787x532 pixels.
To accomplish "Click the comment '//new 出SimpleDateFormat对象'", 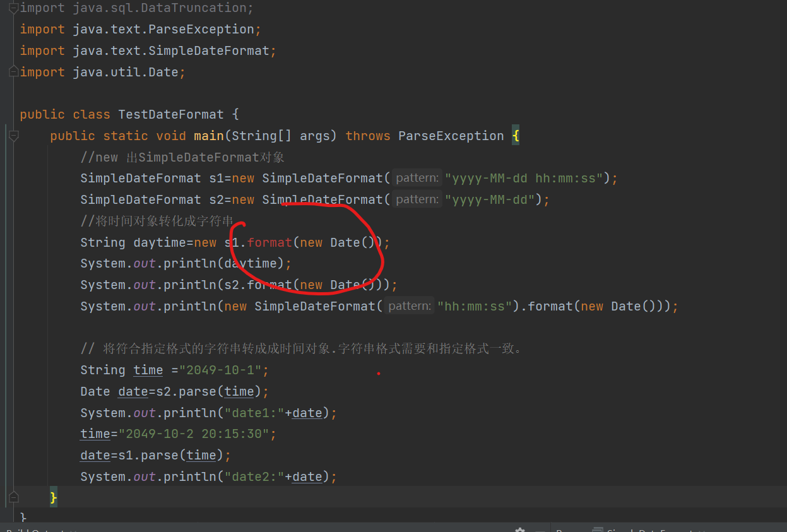I will pos(182,157).
